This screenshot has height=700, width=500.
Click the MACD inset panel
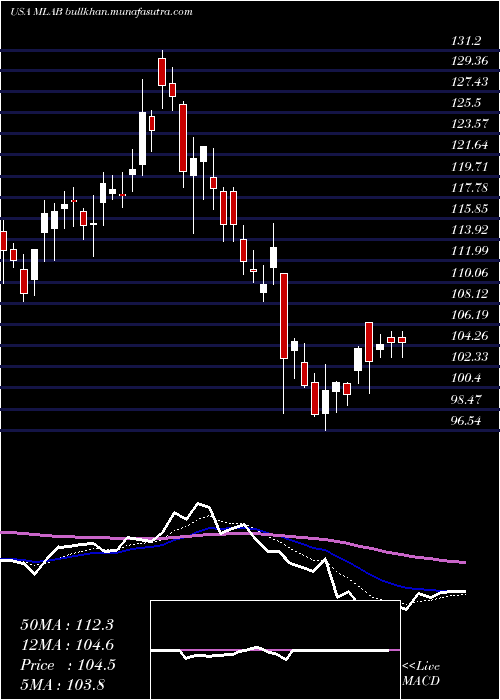[x=275, y=650]
